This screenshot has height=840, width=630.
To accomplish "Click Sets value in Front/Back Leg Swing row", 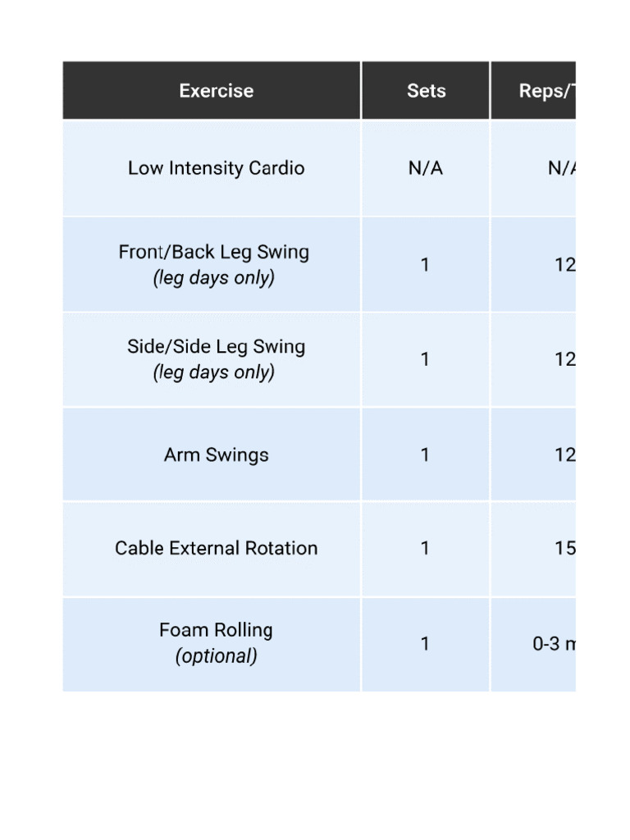I will (x=425, y=265).
